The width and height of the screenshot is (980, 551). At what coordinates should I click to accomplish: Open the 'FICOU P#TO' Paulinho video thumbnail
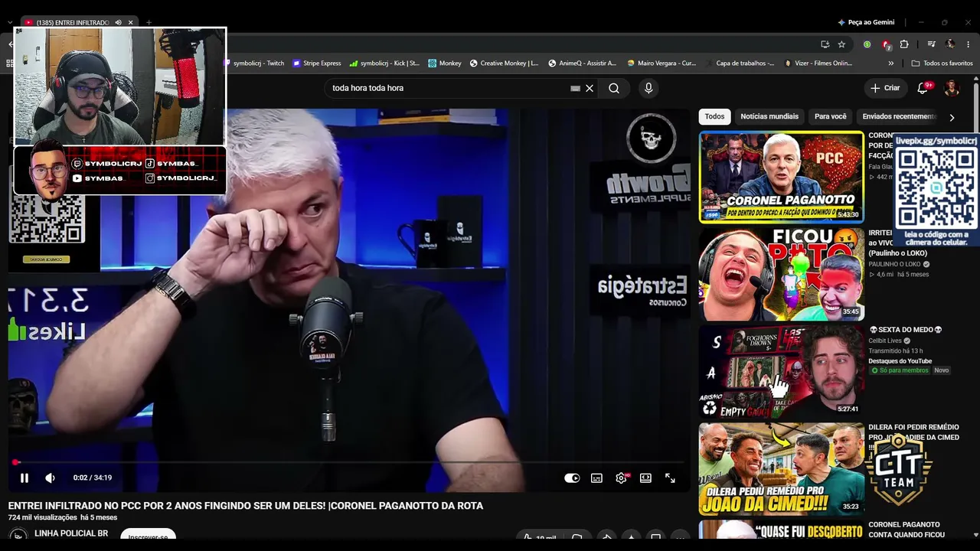pos(781,275)
